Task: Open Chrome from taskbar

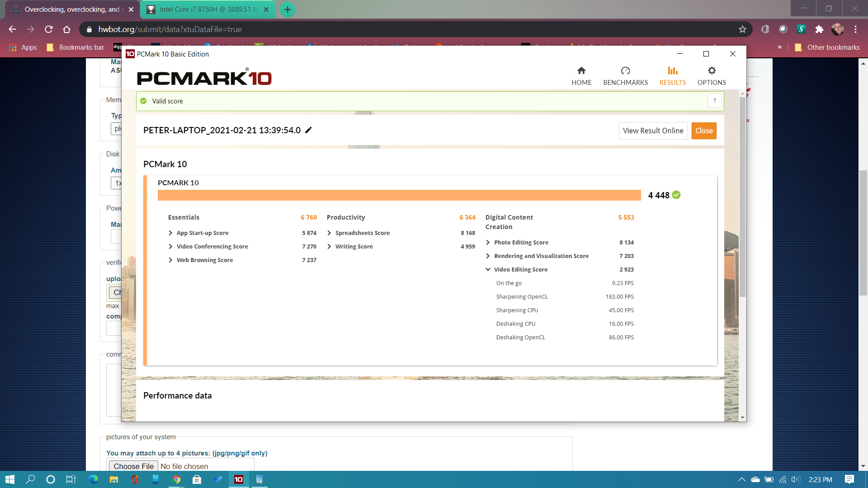Action: coord(177,479)
